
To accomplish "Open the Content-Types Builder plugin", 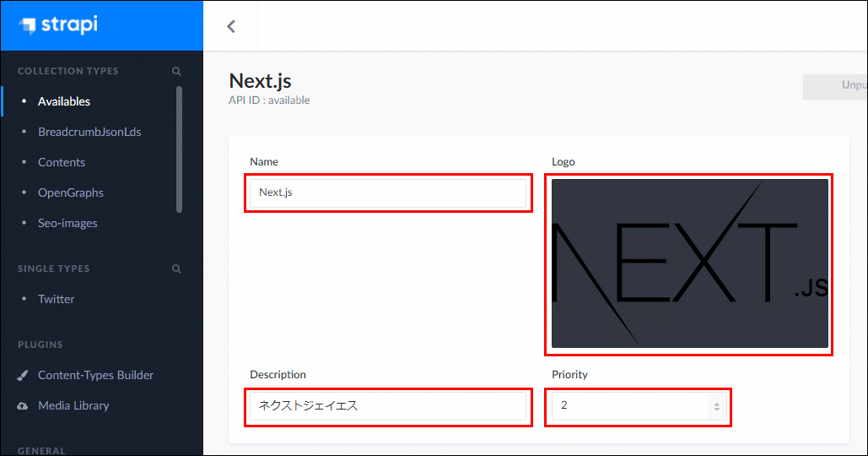I will (95, 375).
